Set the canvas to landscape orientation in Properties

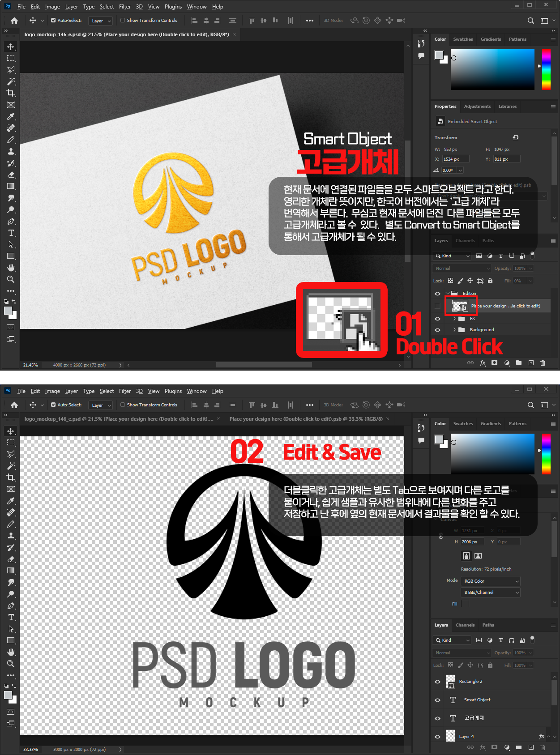click(478, 555)
